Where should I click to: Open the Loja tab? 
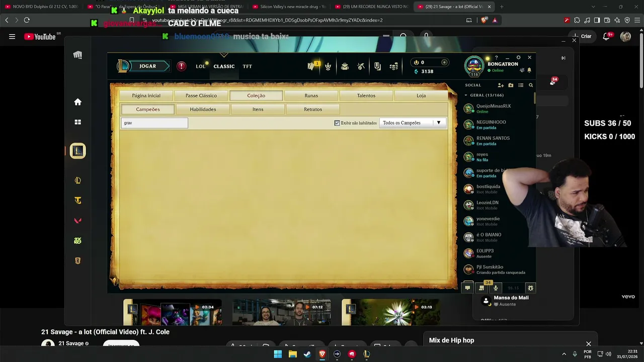click(421, 96)
